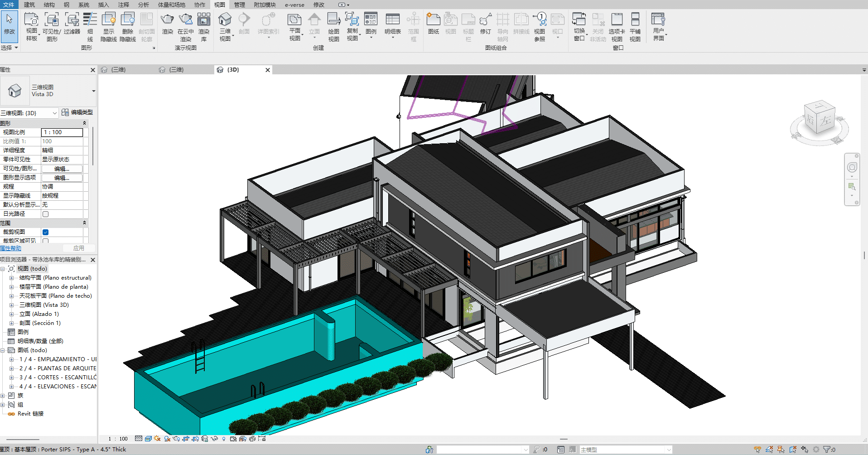
Task: Click 绘图视图 (Drafting View) tool
Action: pyautogui.click(x=334, y=26)
